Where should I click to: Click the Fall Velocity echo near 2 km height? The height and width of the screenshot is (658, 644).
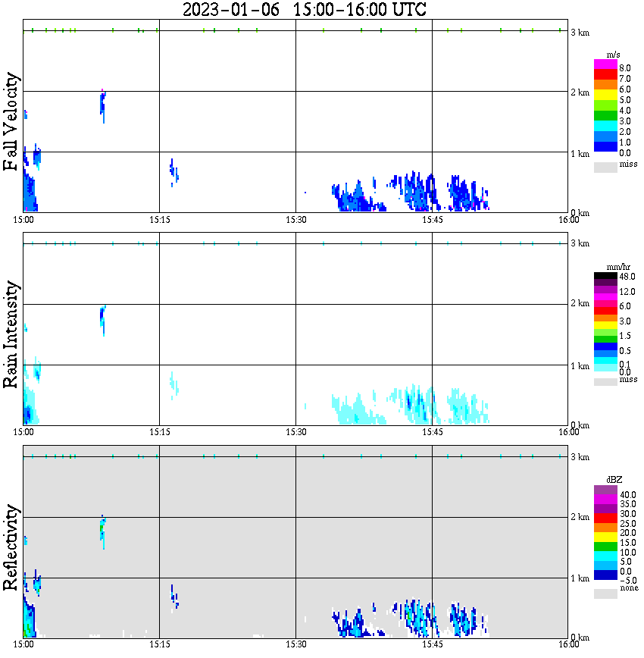click(103, 105)
